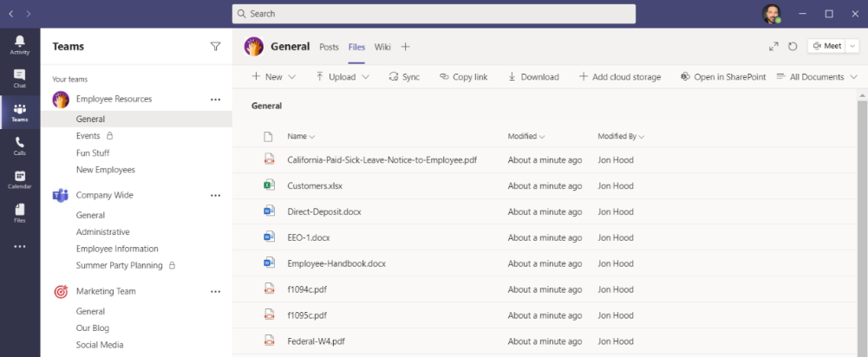The height and width of the screenshot is (357, 868).
Task: Start a meeting with Meet button
Action: coord(827,46)
